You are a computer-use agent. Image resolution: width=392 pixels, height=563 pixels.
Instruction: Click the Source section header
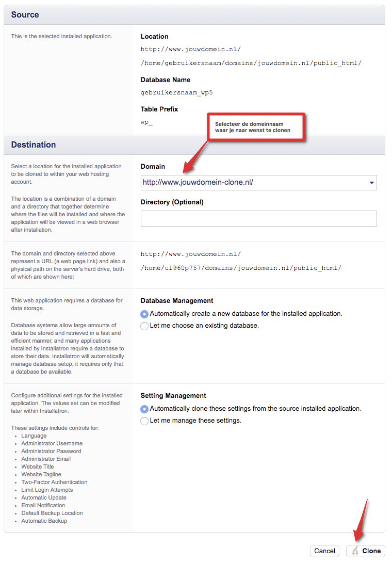coord(25,15)
